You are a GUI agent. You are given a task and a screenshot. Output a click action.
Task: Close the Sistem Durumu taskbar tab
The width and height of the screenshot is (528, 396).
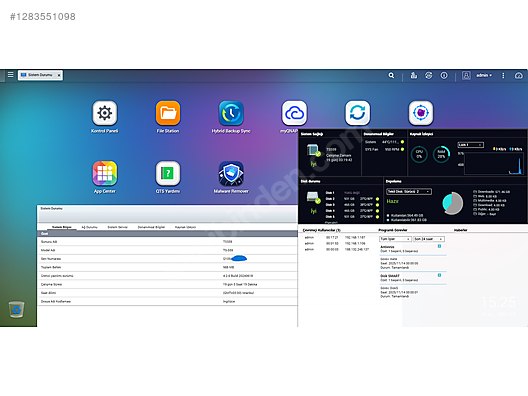(59, 75)
